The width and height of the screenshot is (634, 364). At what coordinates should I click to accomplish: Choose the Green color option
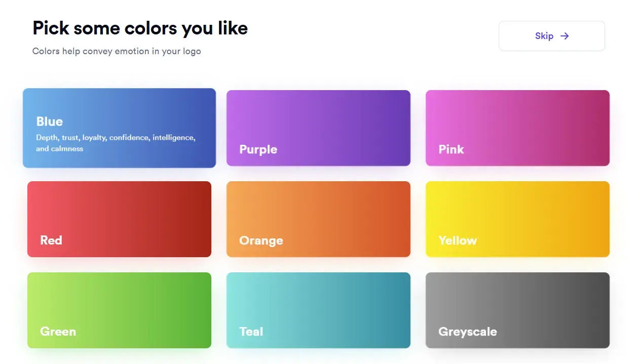(x=119, y=310)
